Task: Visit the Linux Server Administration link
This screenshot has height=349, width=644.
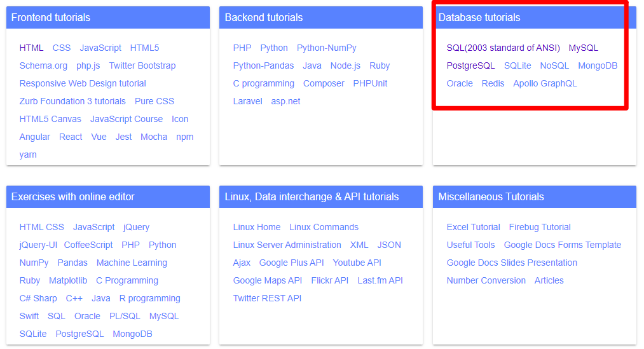Action: 287,245
